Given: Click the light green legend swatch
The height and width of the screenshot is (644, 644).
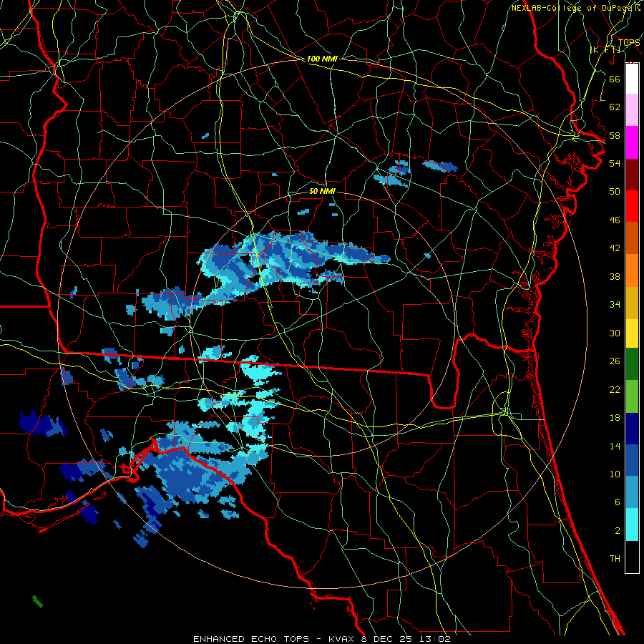Looking at the screenshot, I should [x=632, y=396].
